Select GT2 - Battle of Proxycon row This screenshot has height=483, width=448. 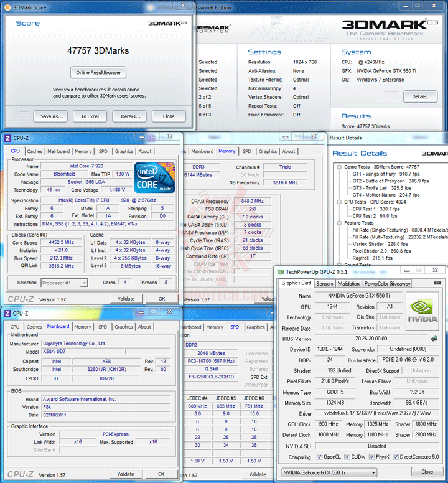coord(390,181)
